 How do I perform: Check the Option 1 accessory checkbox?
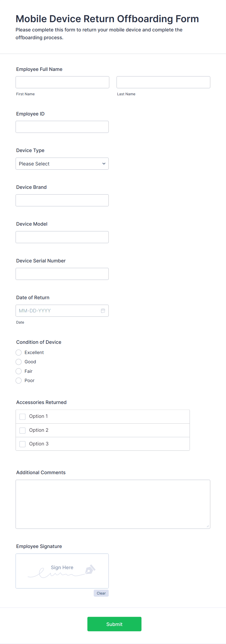(x=22, y=416)
